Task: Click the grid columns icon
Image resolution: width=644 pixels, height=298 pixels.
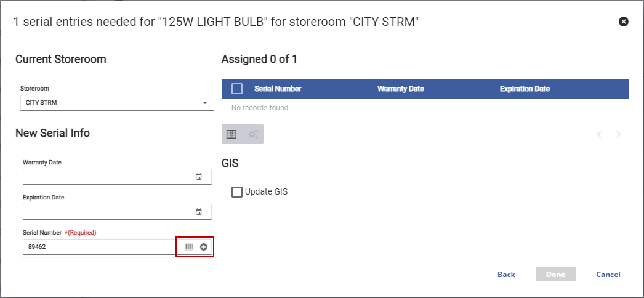Action: (x=231, y=134)
